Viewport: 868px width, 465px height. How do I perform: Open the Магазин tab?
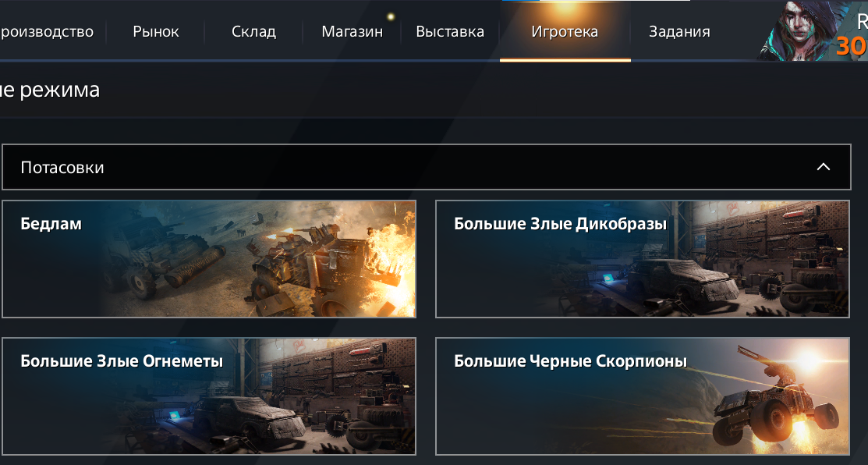(352, 31)
